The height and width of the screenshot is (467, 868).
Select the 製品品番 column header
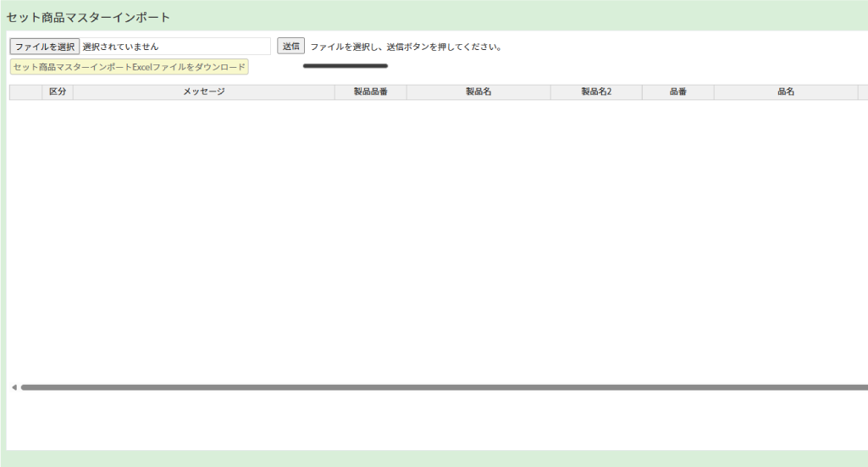click(x=370, y=92)
